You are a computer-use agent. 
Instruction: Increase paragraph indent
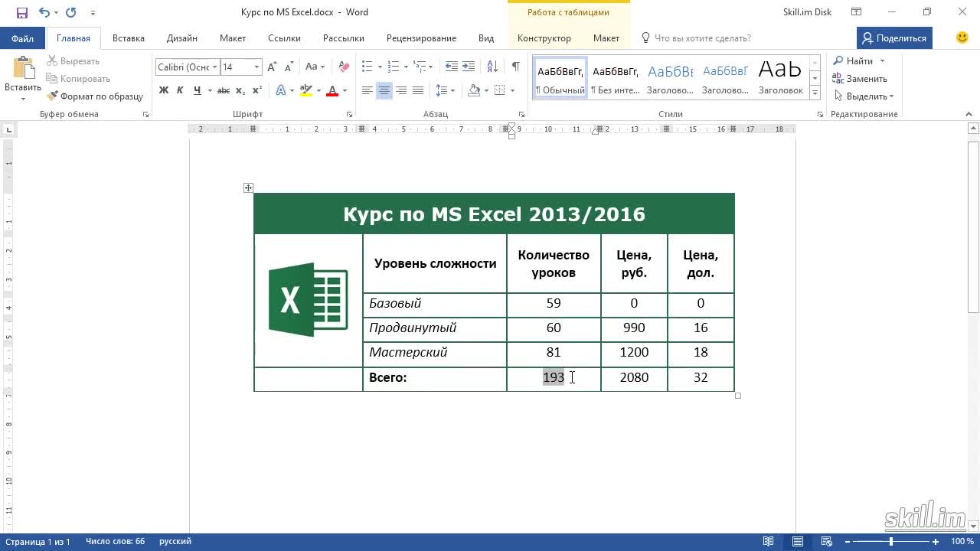[469, 67]
